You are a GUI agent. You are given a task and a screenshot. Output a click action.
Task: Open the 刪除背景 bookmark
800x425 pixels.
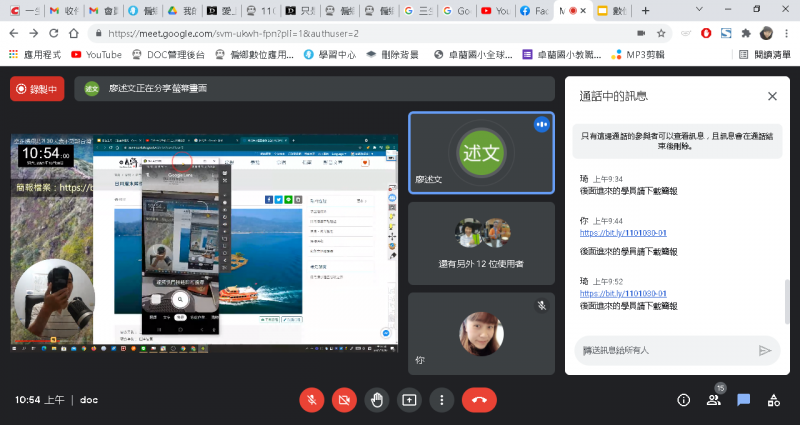pos(392,55)
